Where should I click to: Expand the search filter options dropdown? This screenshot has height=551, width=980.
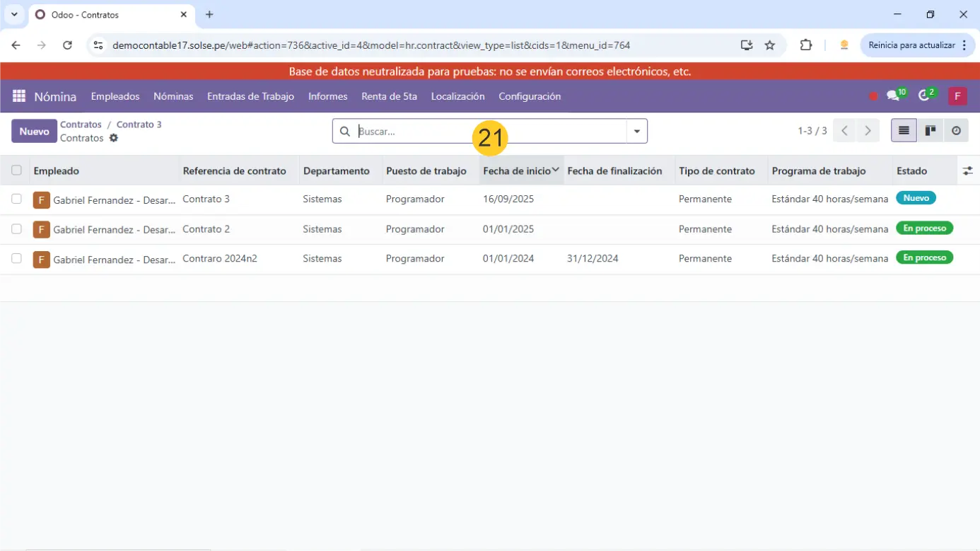[637, 131]
